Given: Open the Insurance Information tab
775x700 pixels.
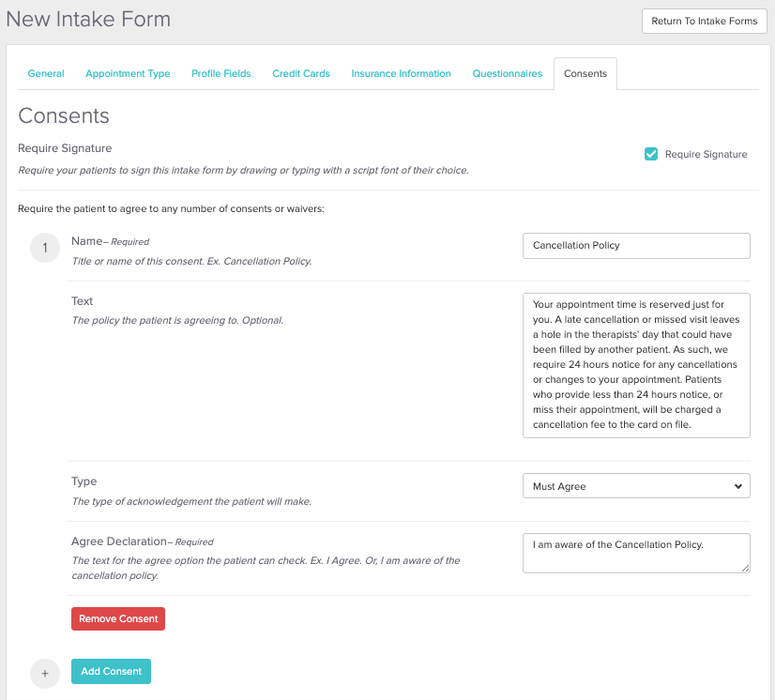Looking at the screenshot, I should [x=401, y=73].
